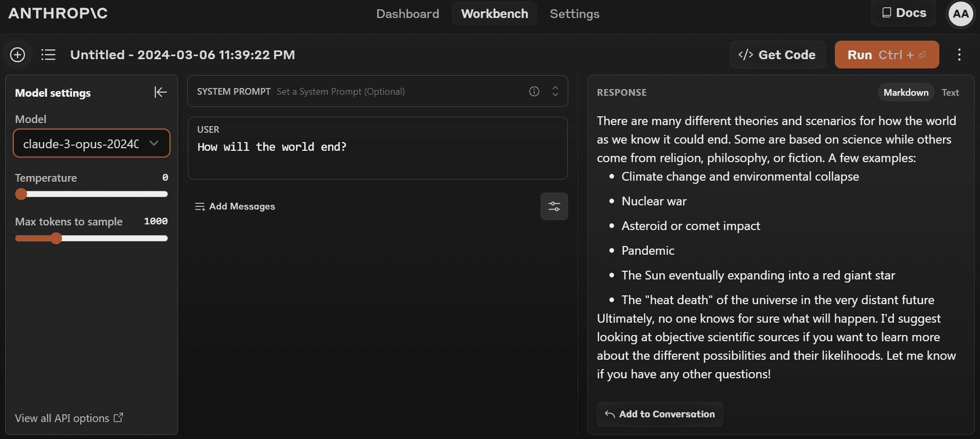
Task: Run the prompt with Run button
Action: 887,55
